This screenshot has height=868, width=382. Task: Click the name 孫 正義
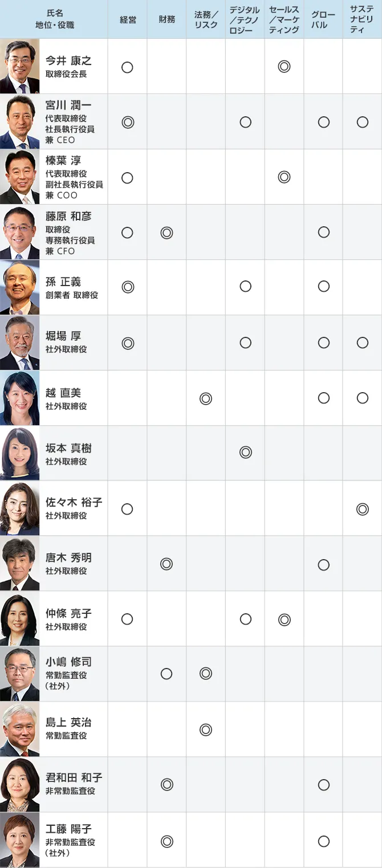63,282
